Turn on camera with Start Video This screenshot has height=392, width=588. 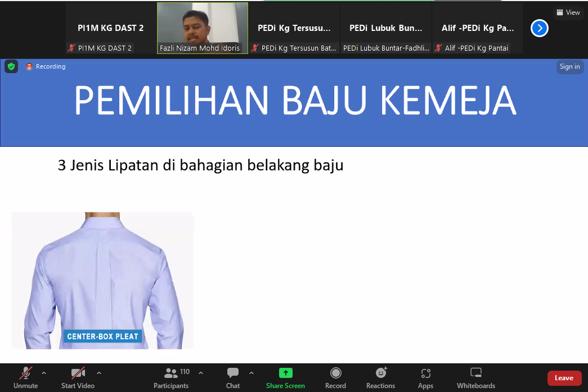click(x=78, y=373)
